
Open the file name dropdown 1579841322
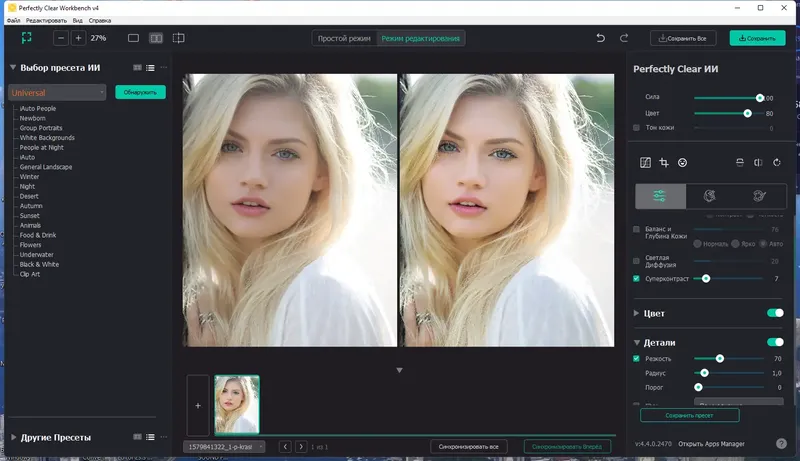click(x=224, y=447)
